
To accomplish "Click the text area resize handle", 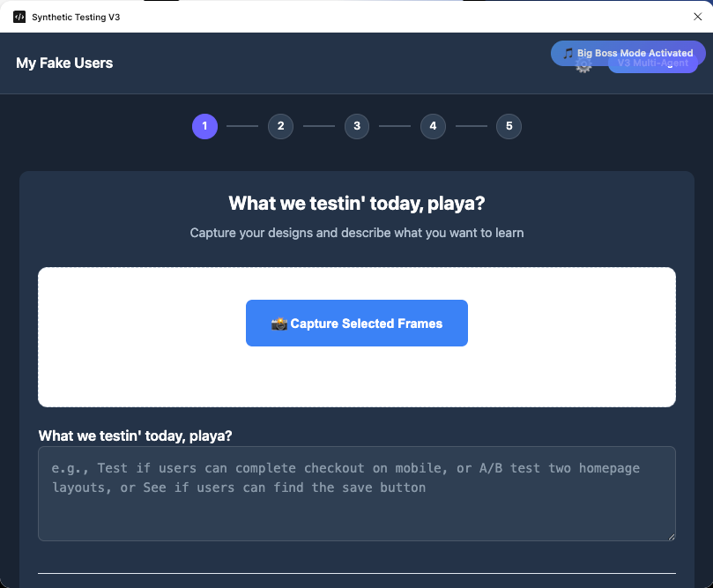I will (x=672, y=537).
